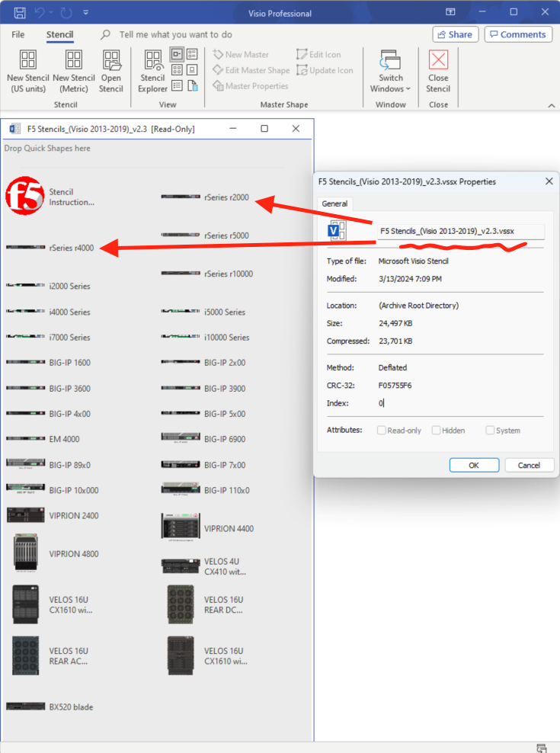Select the i7000 Series shape
Viewport: 560px width, 753px height.
tap(48, 337)
